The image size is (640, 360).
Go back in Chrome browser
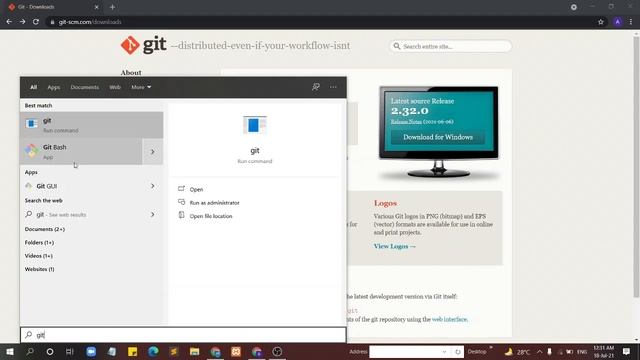tap(9, 22)
